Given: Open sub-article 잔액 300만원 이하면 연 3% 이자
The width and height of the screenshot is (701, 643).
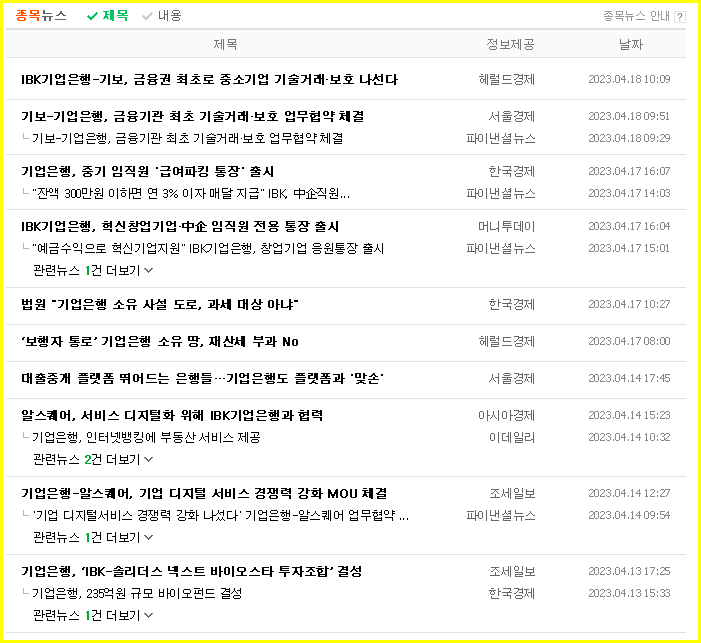Looking at the screenshot, I should pos(191,194).
